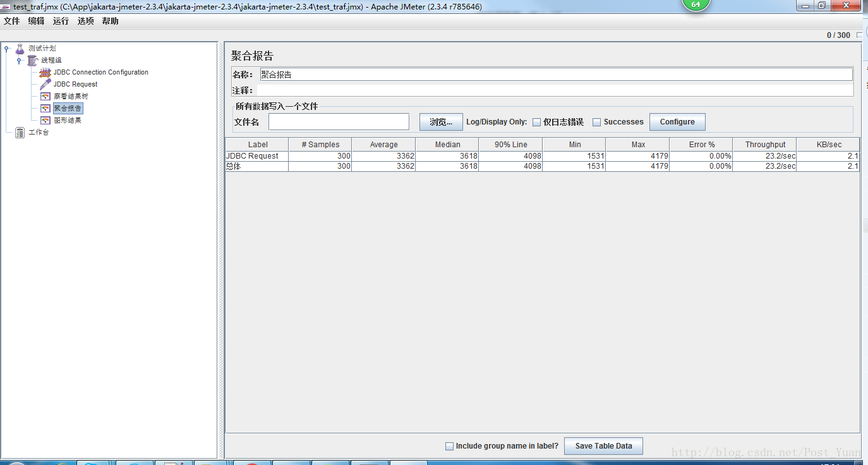Click the Max column header
This screenshot has width=868, height=465.
click(637, 145)
